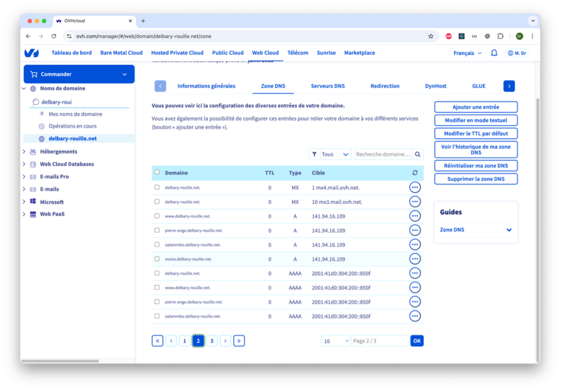Check the mx3.mail.ovh.net MX row
The height and width of the screenshot is (392, 562).
(157, 202)
